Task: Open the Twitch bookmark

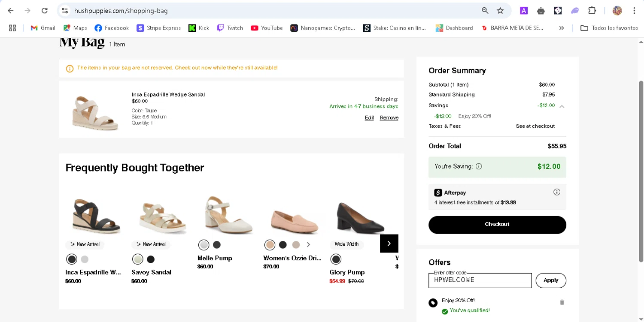Action: [x=230, y=28]
